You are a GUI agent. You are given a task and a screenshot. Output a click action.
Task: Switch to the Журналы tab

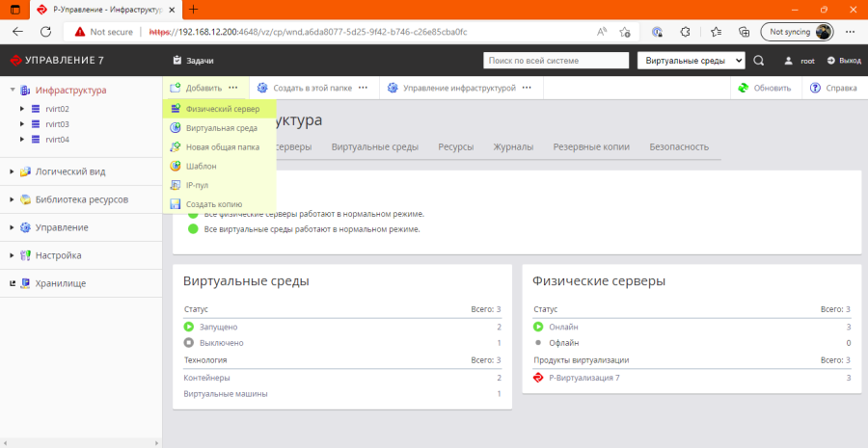point(513,147)
